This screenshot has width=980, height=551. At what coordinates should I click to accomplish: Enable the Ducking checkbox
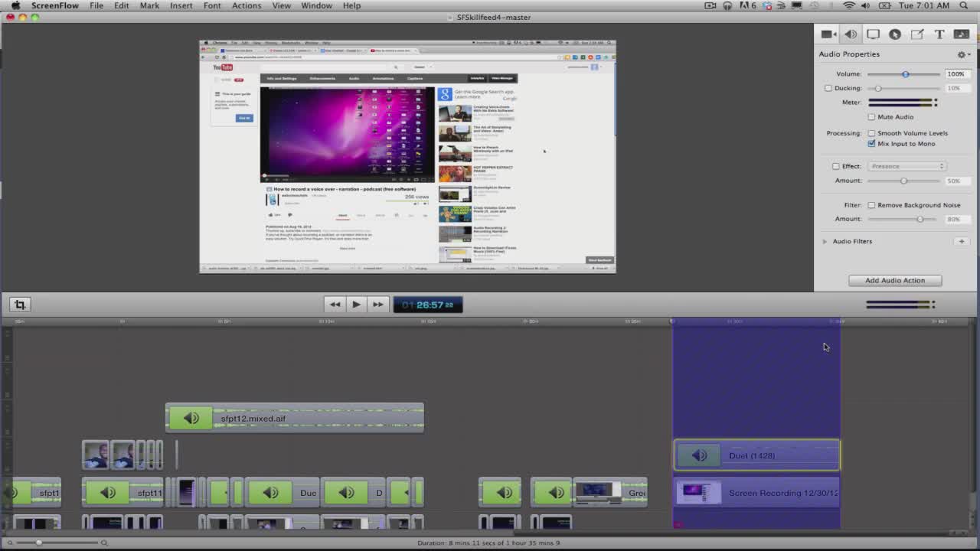pyautogui.click(x=828, y=88)
